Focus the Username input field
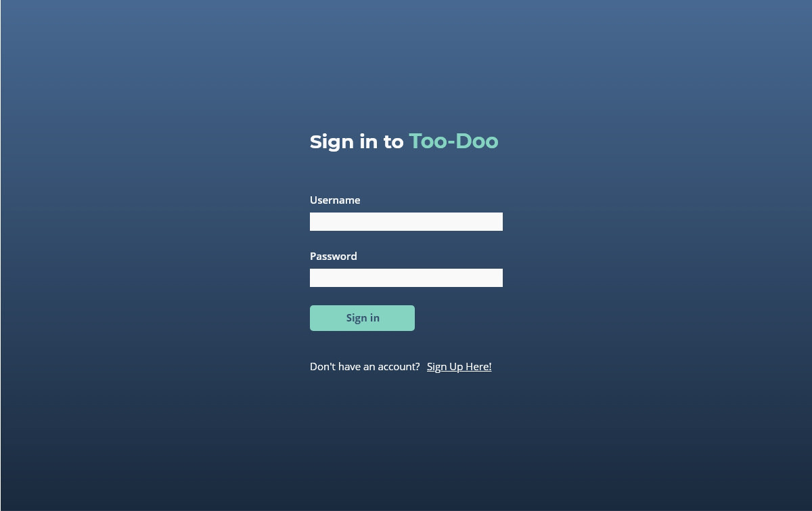 tap(406, 221)
